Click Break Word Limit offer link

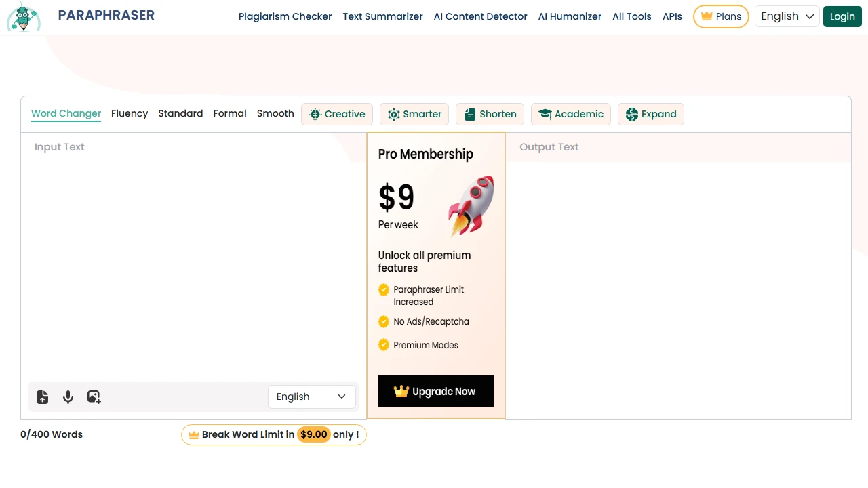coord(273,434)
